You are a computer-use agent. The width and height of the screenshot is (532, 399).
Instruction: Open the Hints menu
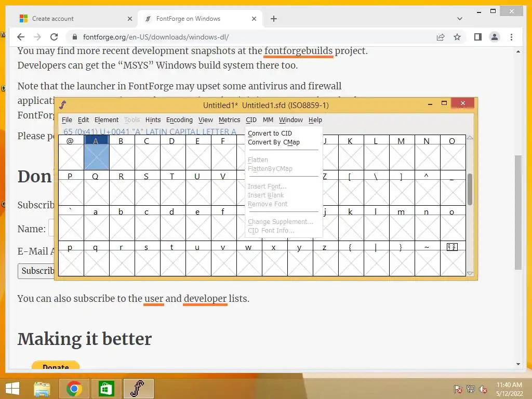click(153, 120)
